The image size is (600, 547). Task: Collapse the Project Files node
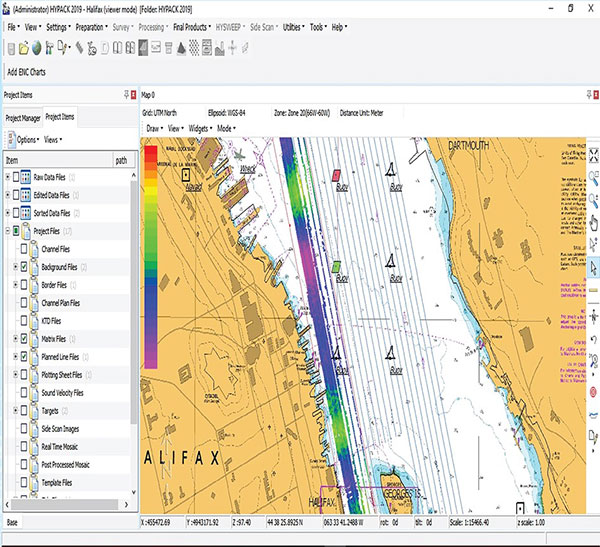pyautogui.click(x=7, y=231)
